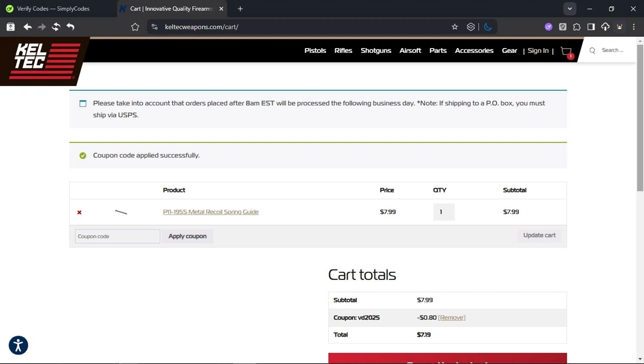Open the Rifles menu

coord(343,51)
